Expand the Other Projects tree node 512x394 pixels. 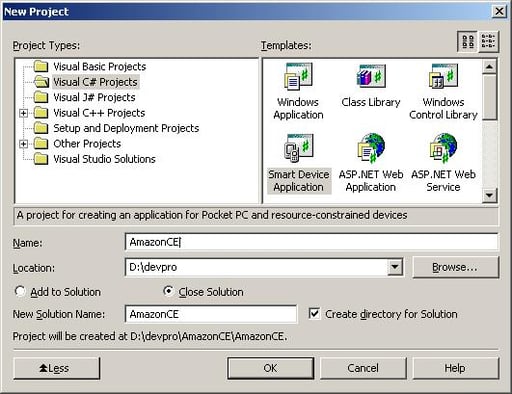(23, 144)
